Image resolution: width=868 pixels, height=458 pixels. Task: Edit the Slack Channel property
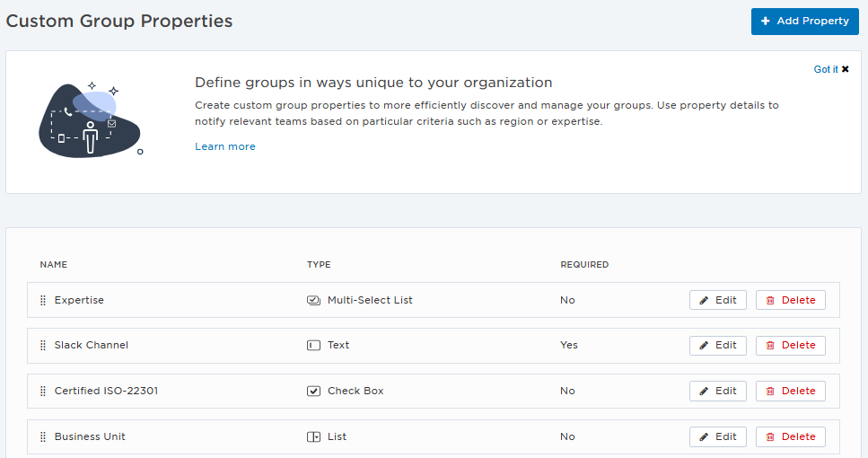717,346
